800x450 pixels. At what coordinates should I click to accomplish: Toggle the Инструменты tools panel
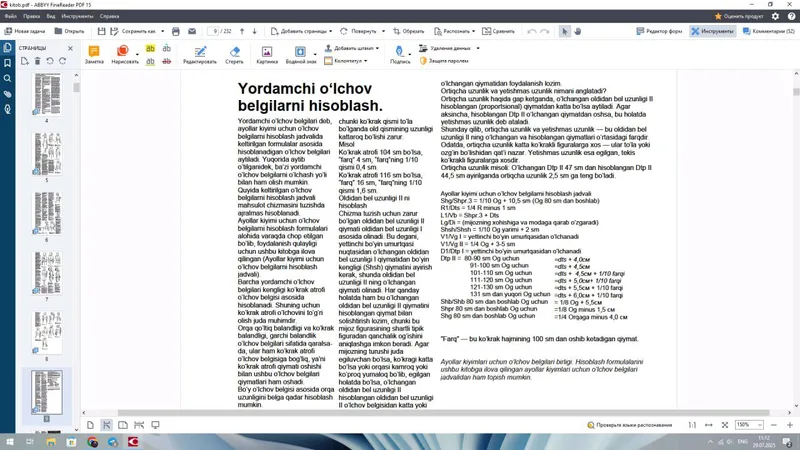pyautogui.click(x=712, y=31)
